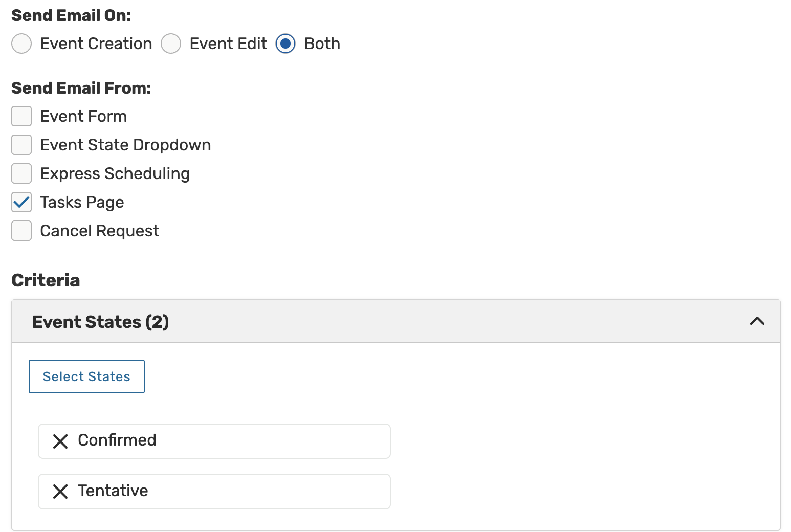Click the 'Event Creation' label text
This screenshot has height=532, width=791.
[x=96, y=43]
